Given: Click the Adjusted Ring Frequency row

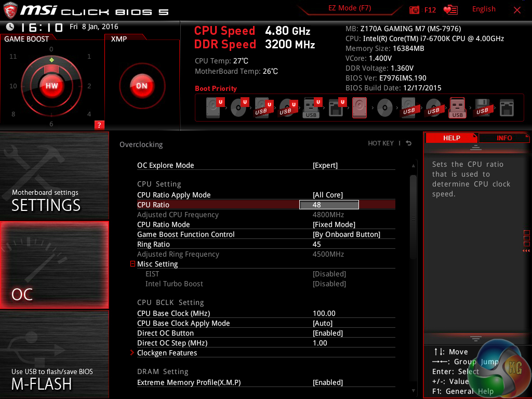Looking at the screenshot, I should [266, 254].
